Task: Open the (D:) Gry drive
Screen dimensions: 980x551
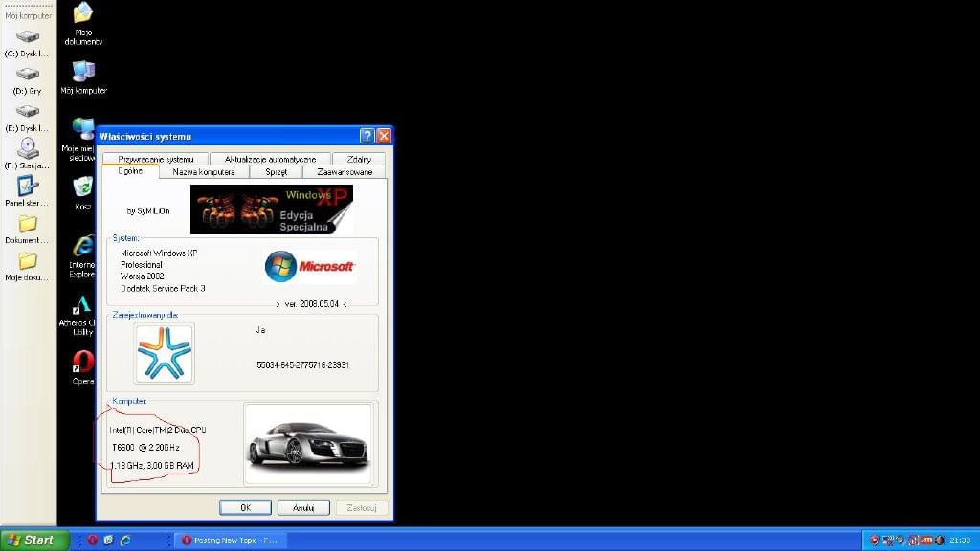Action: tap(27, 81)
